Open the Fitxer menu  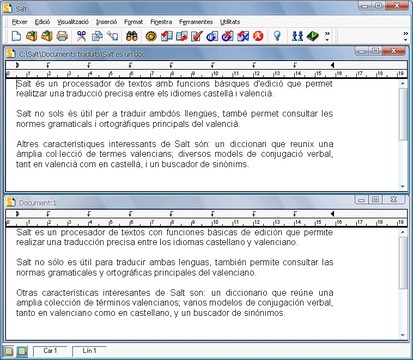click(19, 22)
